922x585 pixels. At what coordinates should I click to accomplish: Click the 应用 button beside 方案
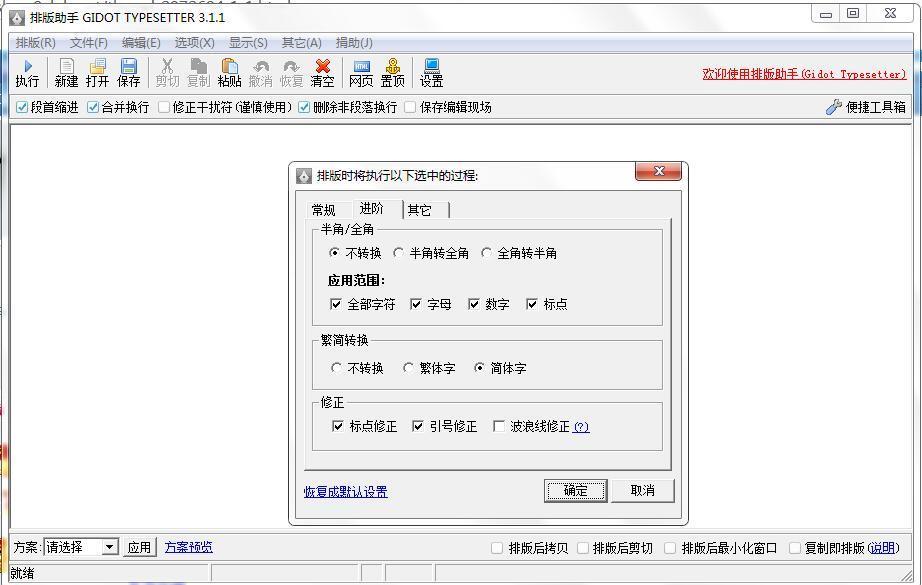pos(139,547)
